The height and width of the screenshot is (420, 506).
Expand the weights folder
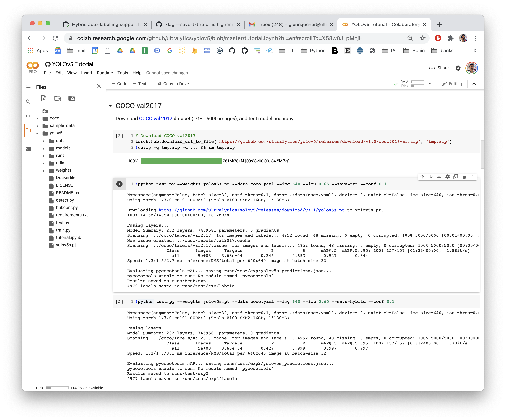(44, 171)
